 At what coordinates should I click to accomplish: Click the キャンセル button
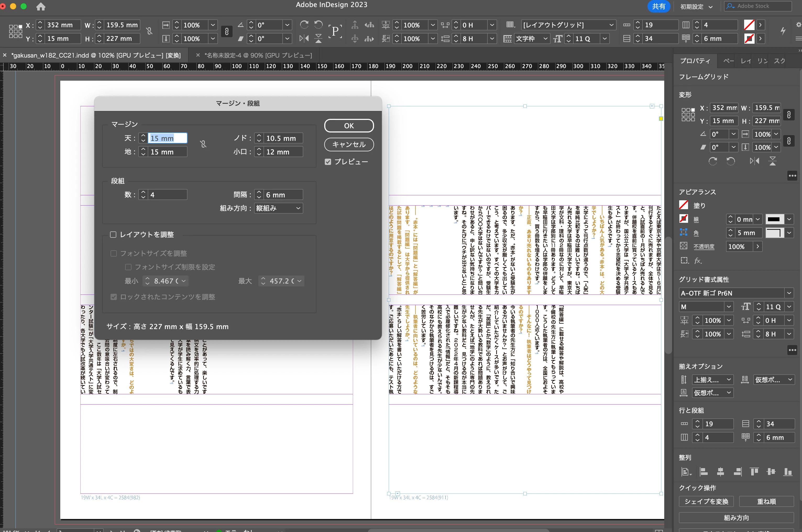[349, 145]
